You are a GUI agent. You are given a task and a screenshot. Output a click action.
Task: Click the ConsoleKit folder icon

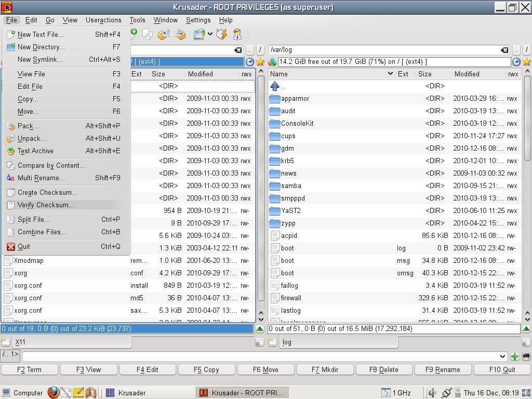coord(275,124)
